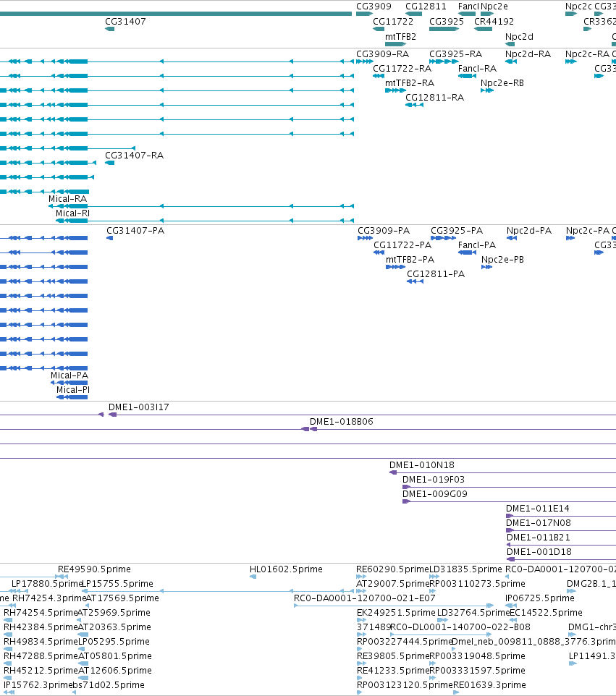Image resolution: width=616 pixels, height=696 pixels.
Task: Open the AT29007.5prime EST label
Action: [x=392, y=584]
